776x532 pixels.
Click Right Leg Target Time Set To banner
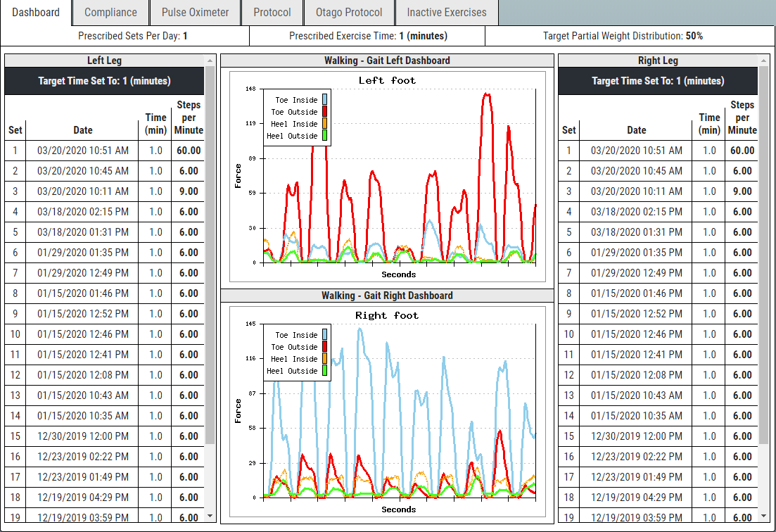pyautogui.click(x=658, y=81)
